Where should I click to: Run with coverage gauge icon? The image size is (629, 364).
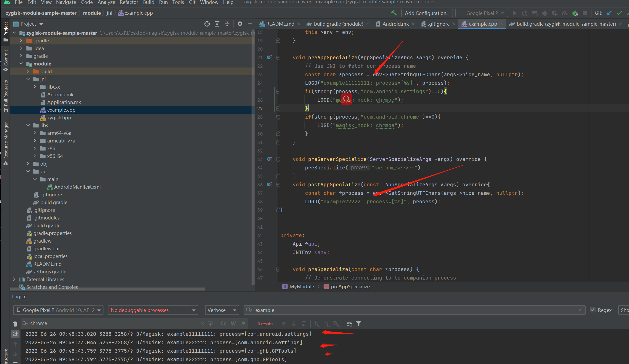coord(565,13)
